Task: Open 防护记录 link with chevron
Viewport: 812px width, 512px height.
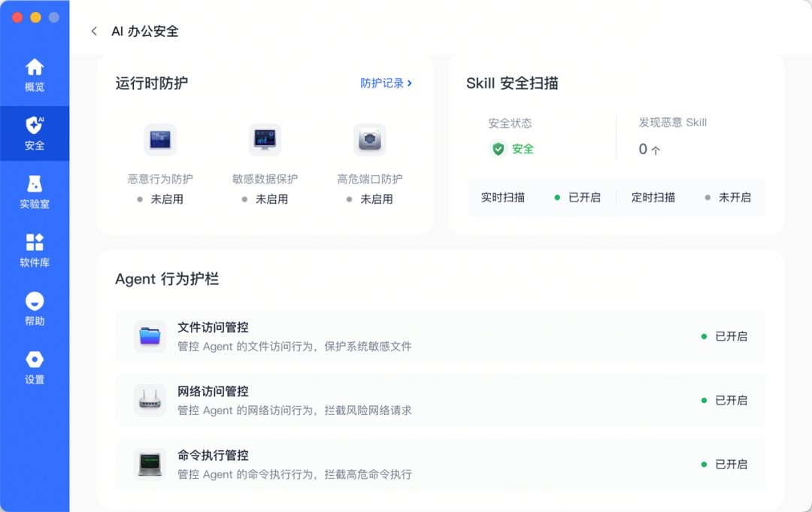Action: pyautogui.click(x=386, y=83)
